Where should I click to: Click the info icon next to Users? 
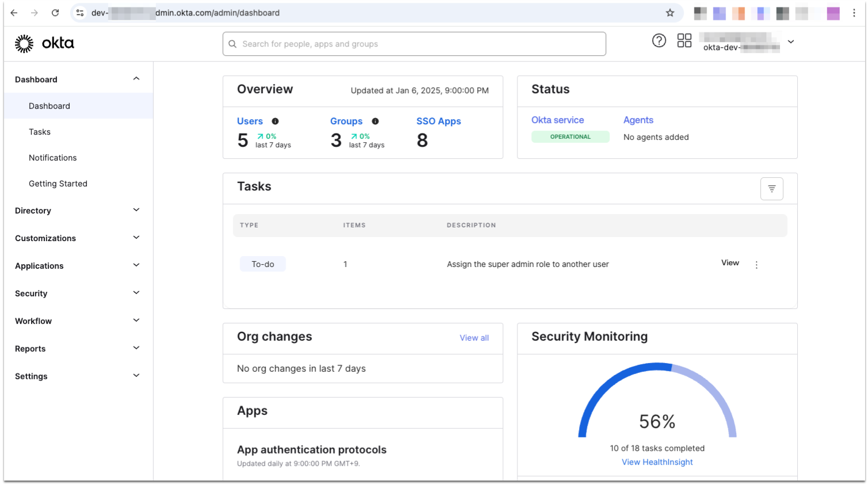point(275,121)
